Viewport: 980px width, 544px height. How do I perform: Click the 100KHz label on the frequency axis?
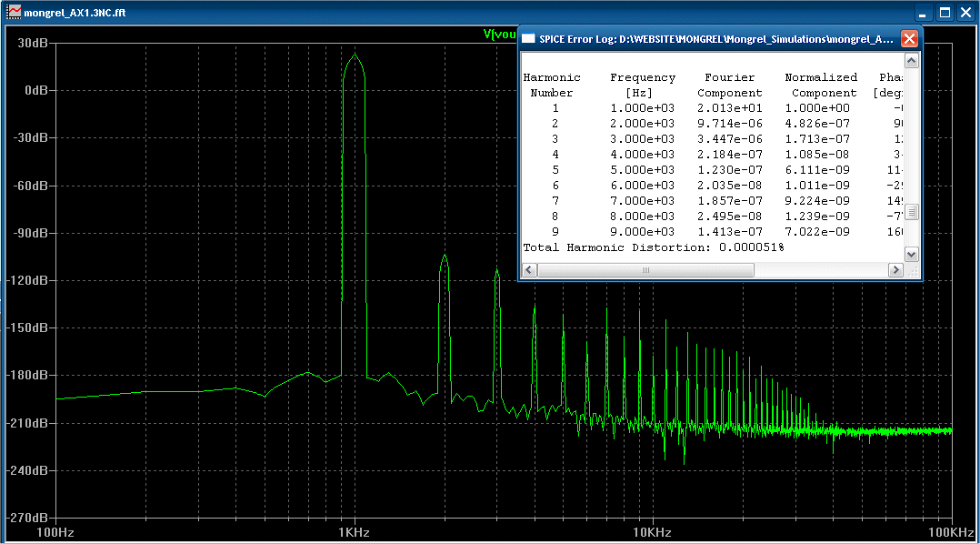[x=951, y=533]
